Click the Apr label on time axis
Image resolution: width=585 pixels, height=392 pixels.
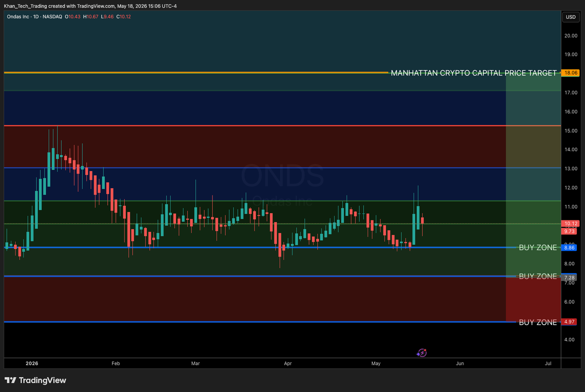coord(288,363)
